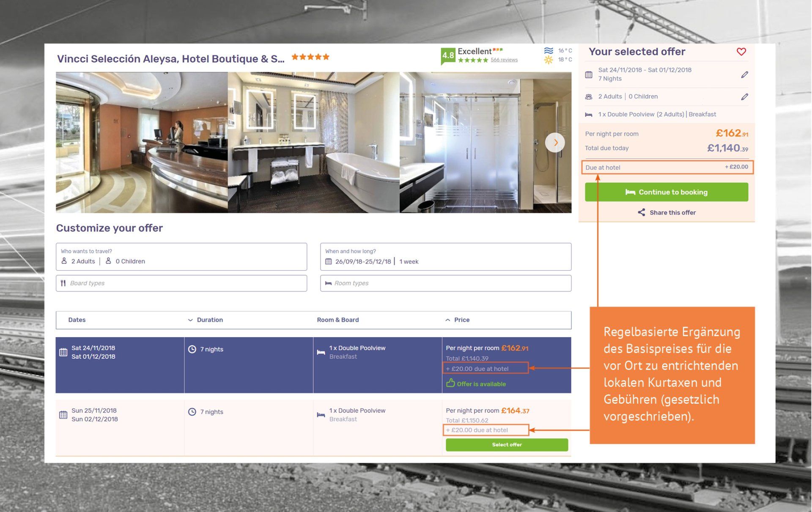Select offer for Sun 25/11/2018

coord(507,445)
